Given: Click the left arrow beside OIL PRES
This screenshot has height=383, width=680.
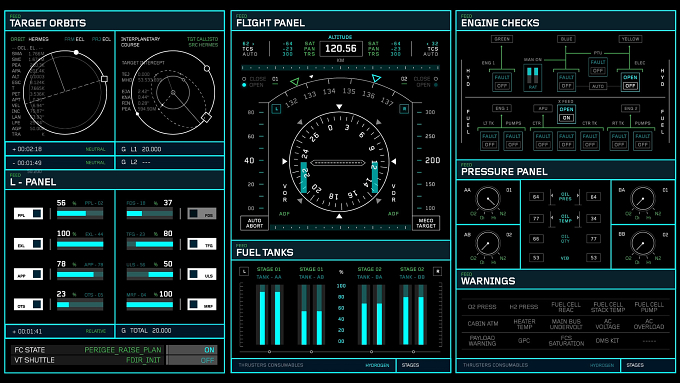Looking at the screenshot, I should [x=552, y=196].
